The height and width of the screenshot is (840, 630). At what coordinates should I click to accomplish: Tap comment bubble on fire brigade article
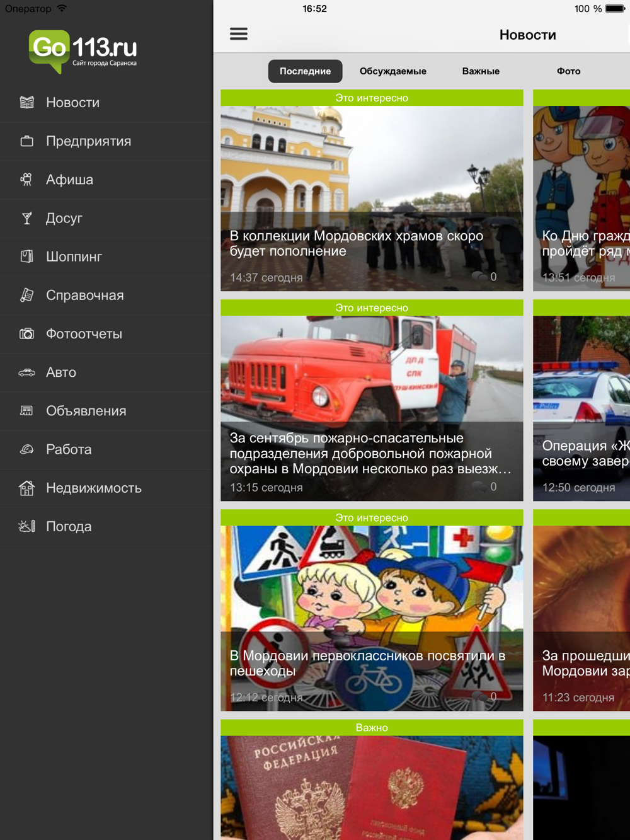tap(479, 486)
